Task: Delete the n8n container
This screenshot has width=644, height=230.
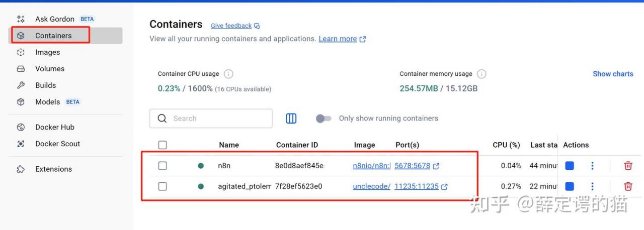Action: [628, 166]
